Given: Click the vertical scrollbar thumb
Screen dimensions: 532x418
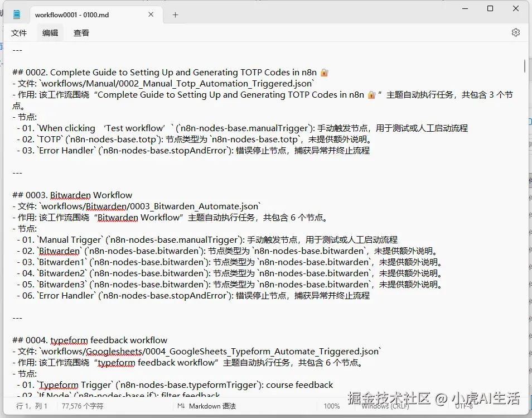Looking at the screenshot, I should click(x=525, y=66).
